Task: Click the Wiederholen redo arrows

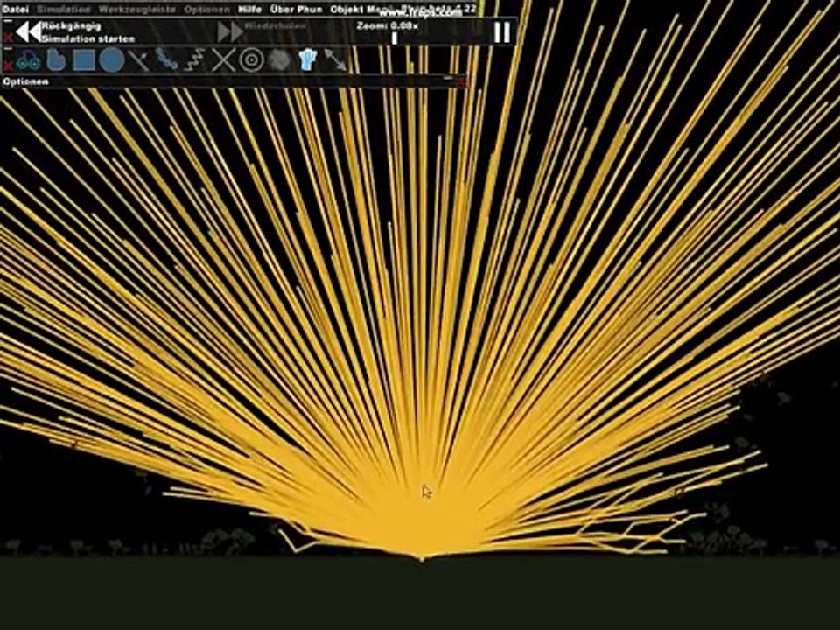Action: pos(230,32)
